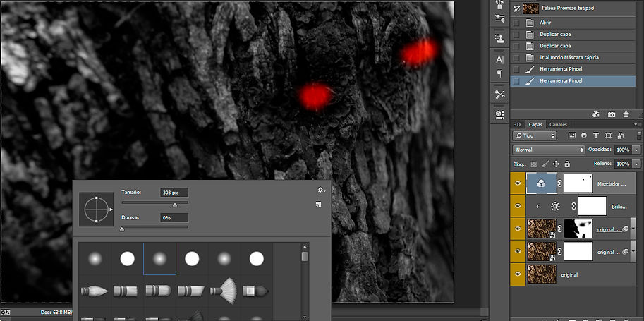
Task: Toggle visibility of Mezclador layer
Action: click(518, 183)
